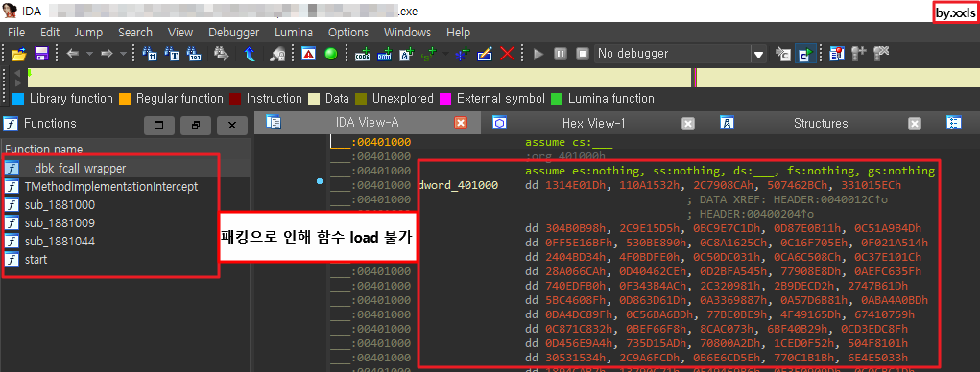Open the Help menu
980x372 pixels.
[x=458, y=32]
